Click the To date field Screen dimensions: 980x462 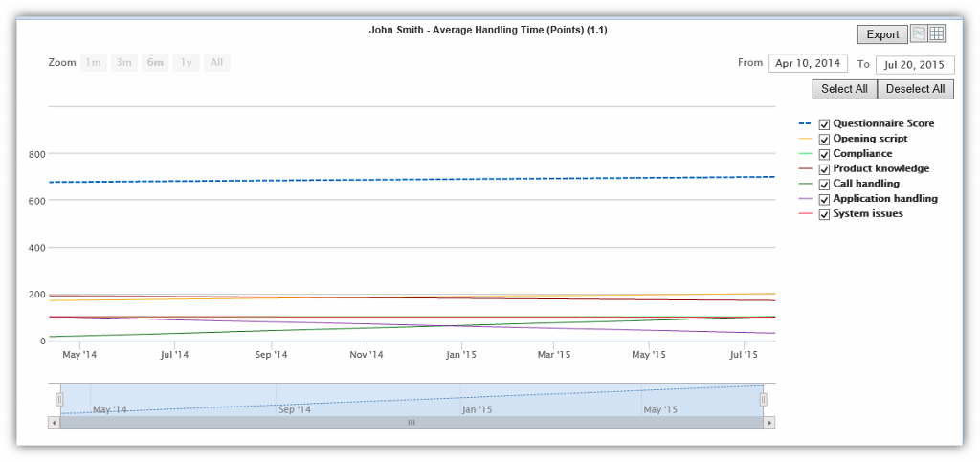tap(914, 65)
